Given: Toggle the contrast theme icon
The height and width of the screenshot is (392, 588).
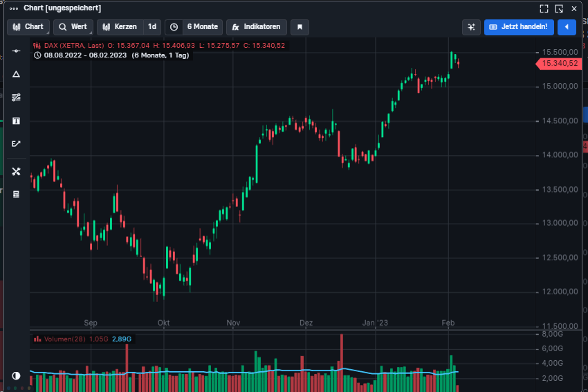Looking at the screenshot, I should point(16,375).
